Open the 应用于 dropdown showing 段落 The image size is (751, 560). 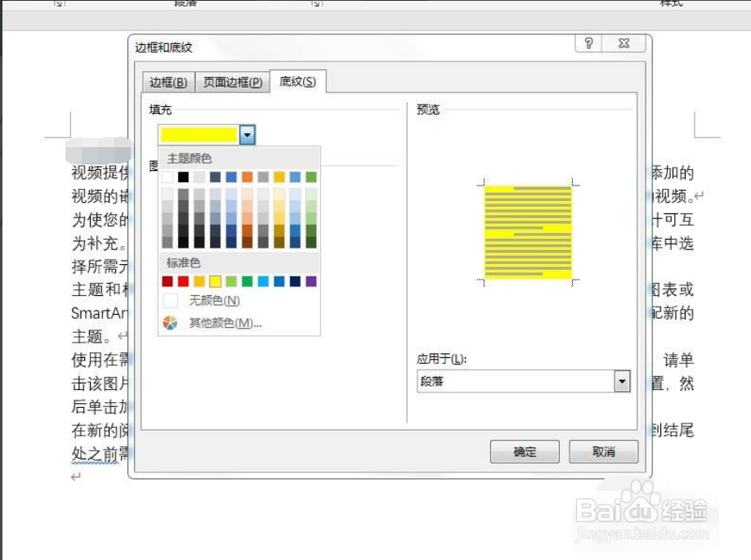point(622,381)
